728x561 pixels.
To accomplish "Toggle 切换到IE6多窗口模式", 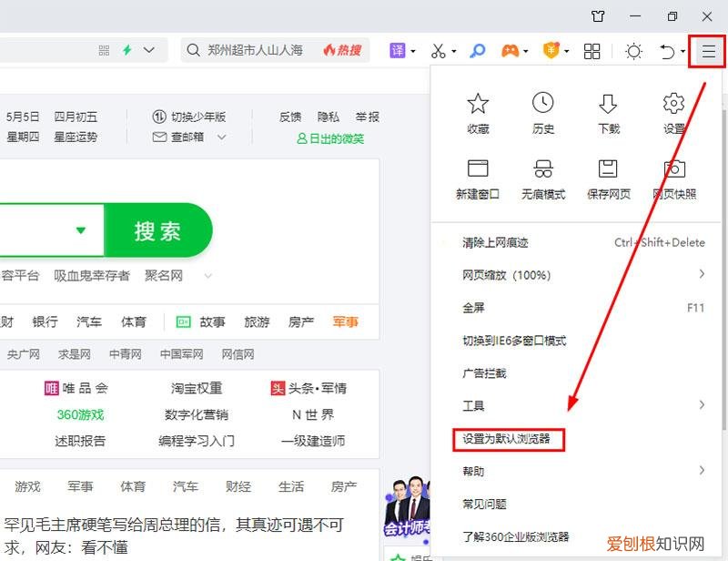I will [514, 339].
